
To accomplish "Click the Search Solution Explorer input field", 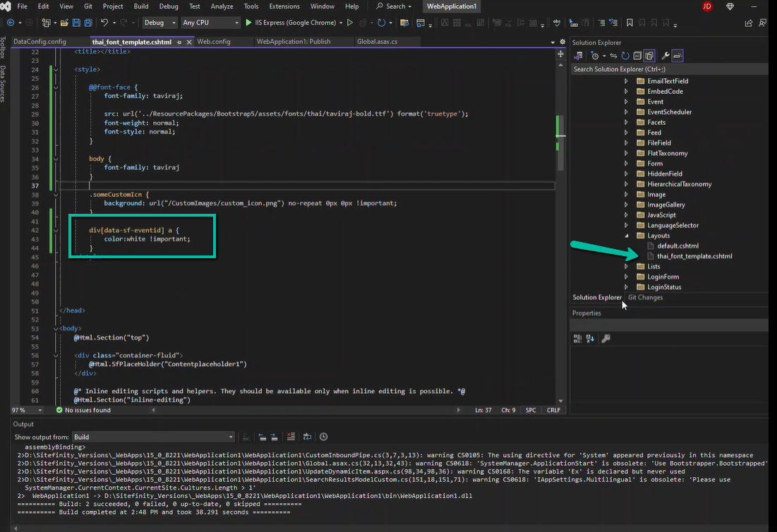I will point(669,69).
